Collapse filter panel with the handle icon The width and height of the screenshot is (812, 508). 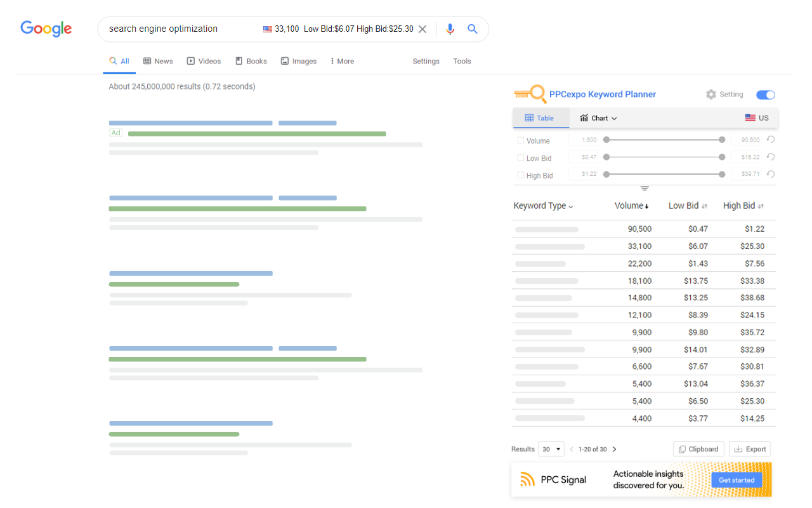(645, 189)
